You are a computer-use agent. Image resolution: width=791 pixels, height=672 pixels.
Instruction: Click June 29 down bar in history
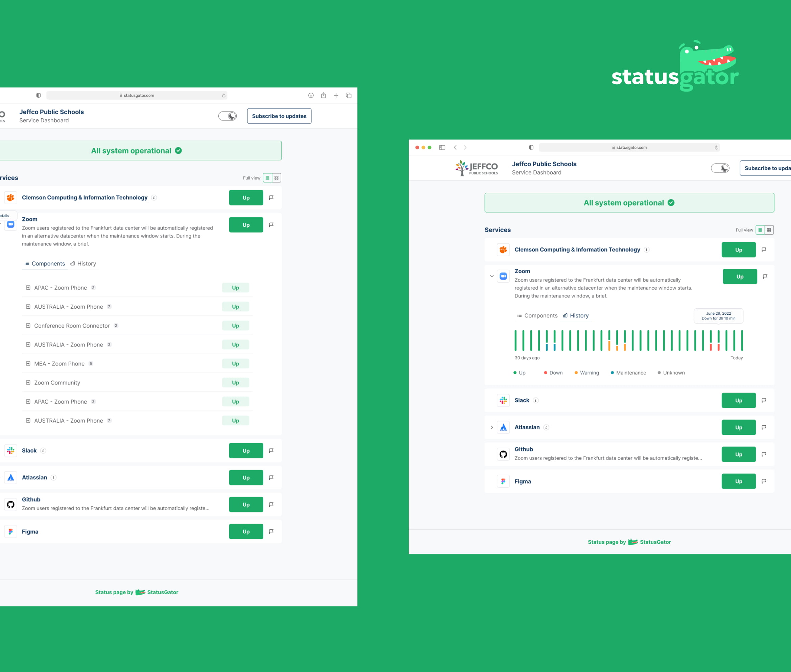pyautogui.click(x=719, y=340)
